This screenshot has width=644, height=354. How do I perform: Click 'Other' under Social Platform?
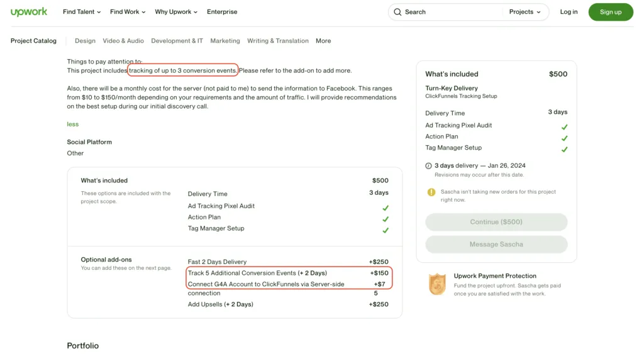click(75, 153)
